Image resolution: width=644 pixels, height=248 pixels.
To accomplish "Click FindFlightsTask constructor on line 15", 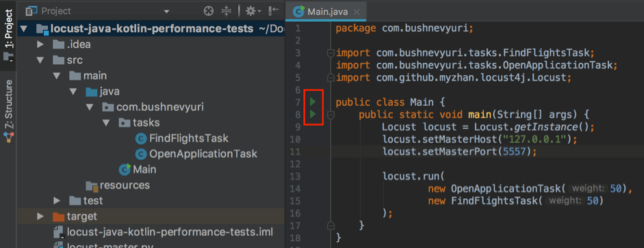I will [x=495, y=201].
